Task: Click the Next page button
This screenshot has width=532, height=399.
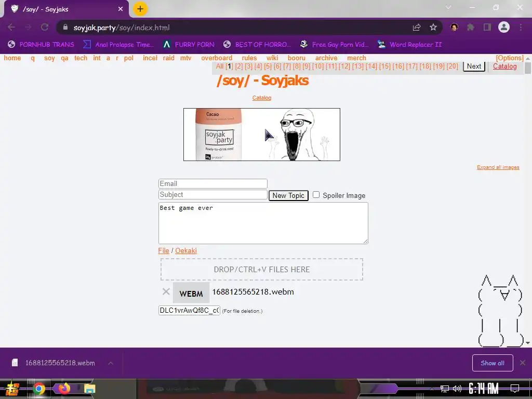Action: click(474, 66)
